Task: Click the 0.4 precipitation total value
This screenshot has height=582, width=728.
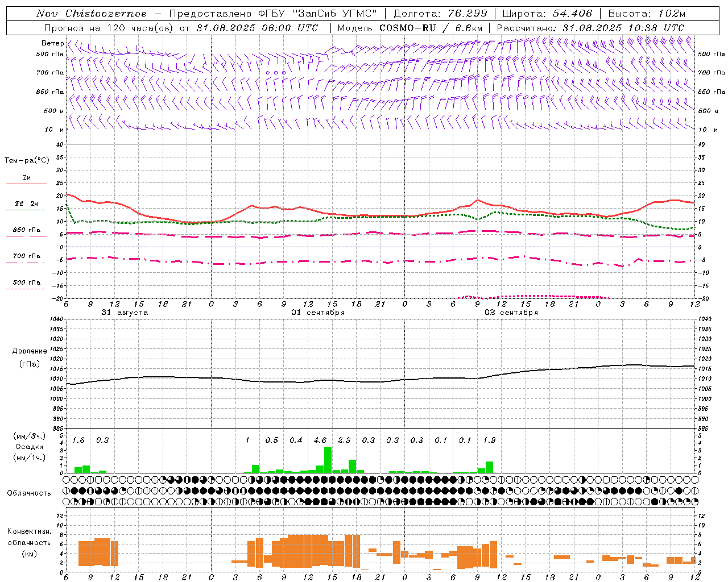Action: click(x=296, y=440)
